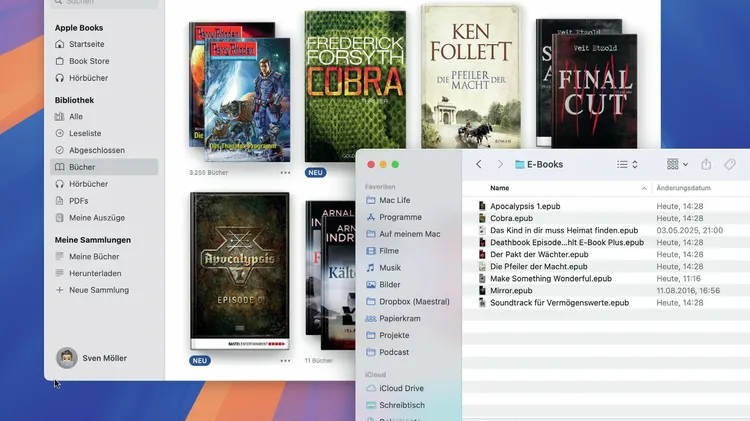Screen dimensions: 750x421
Task: Open Startseite in Apple Books sidebar
Action: [86, 44]
